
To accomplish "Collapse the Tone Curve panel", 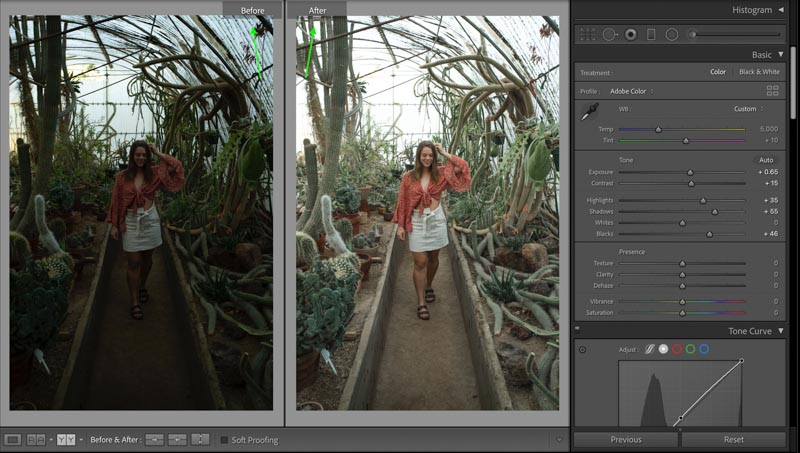I will tap(781, 331).
